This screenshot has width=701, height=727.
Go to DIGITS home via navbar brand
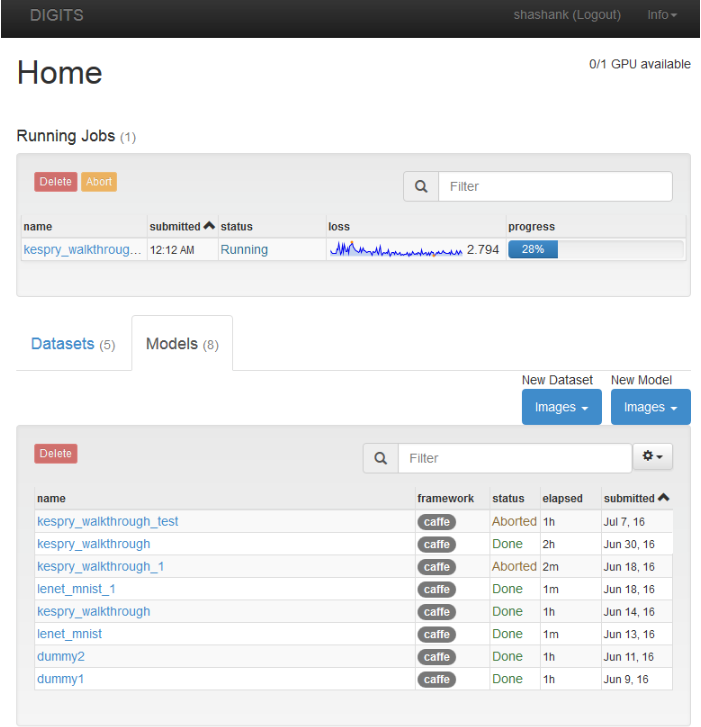[57, 15]
